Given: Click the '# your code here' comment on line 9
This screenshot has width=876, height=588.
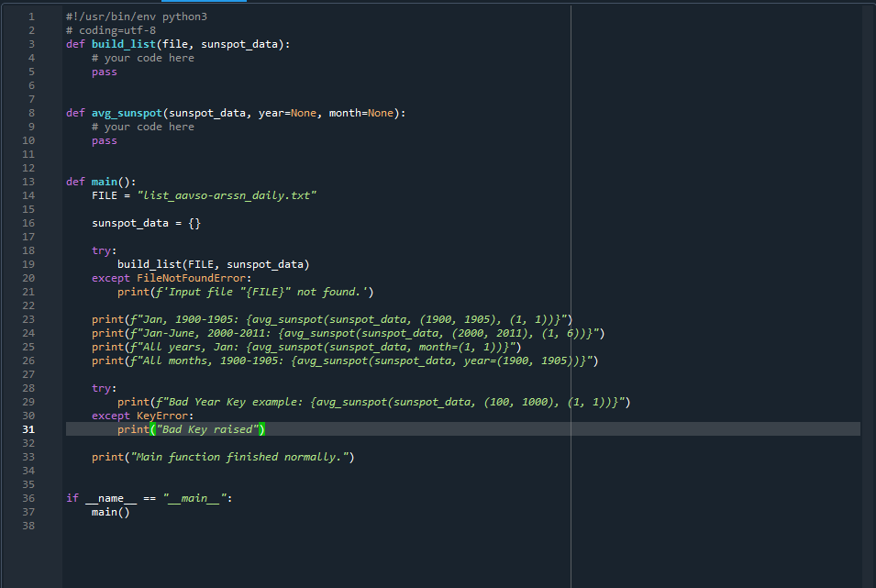Looking at the screenshot, I should [x=143, y=127].
